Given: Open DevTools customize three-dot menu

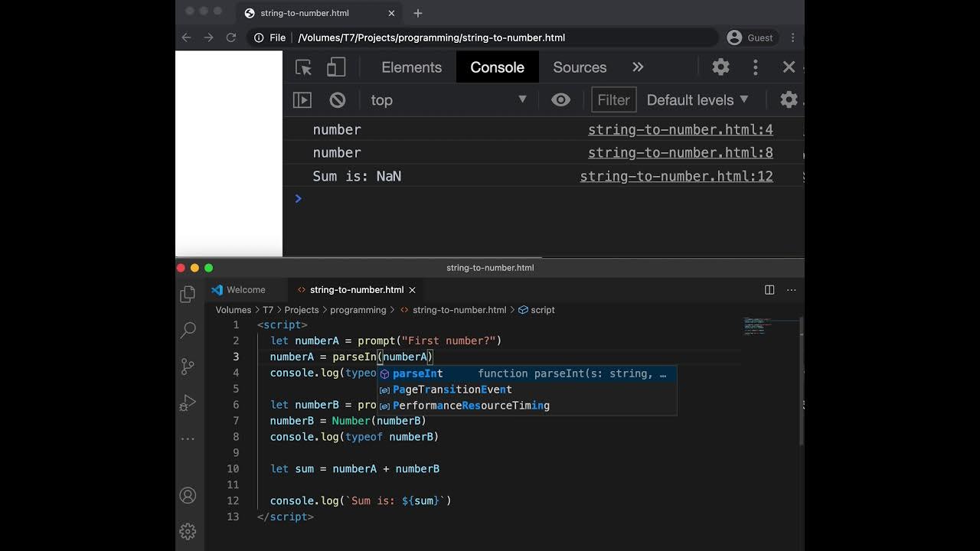Looking at the screenshot, I should [x=755, y=67].
